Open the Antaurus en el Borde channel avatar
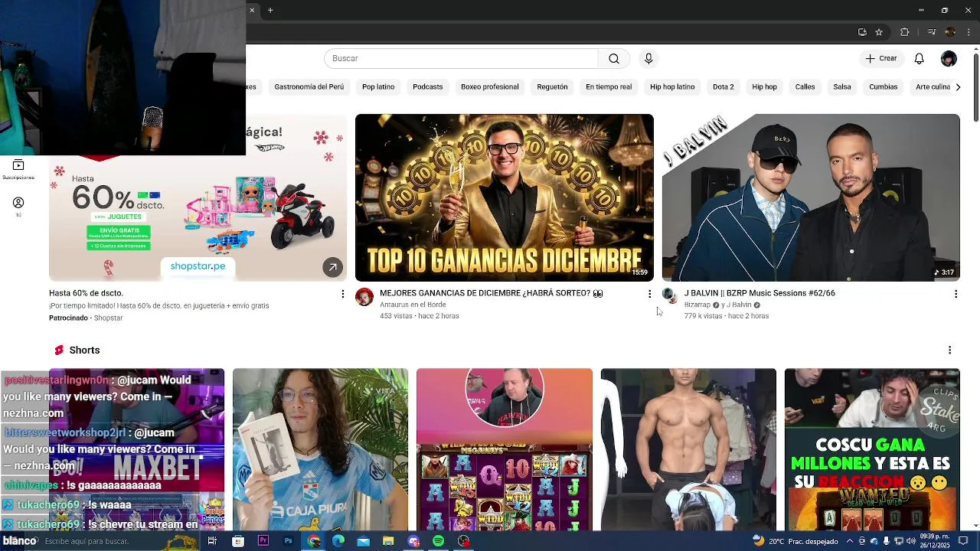 (364, 297)
